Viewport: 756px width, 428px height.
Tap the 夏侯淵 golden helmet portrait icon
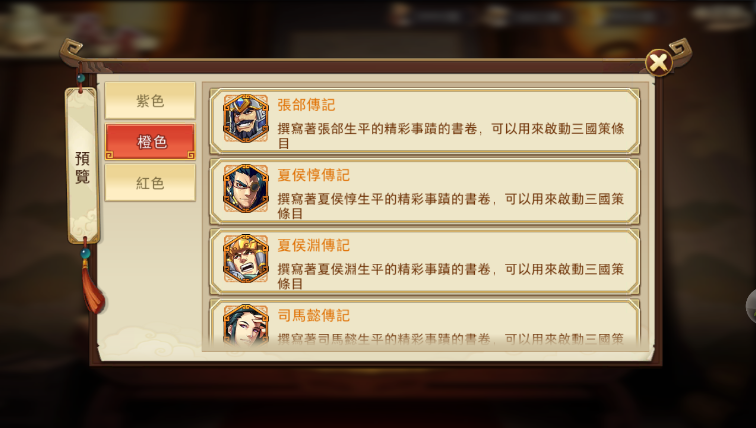[245, 259]
